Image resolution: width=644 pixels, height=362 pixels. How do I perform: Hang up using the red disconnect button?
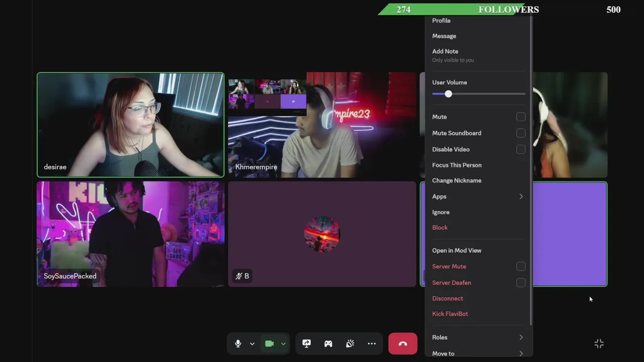point(403,344)
